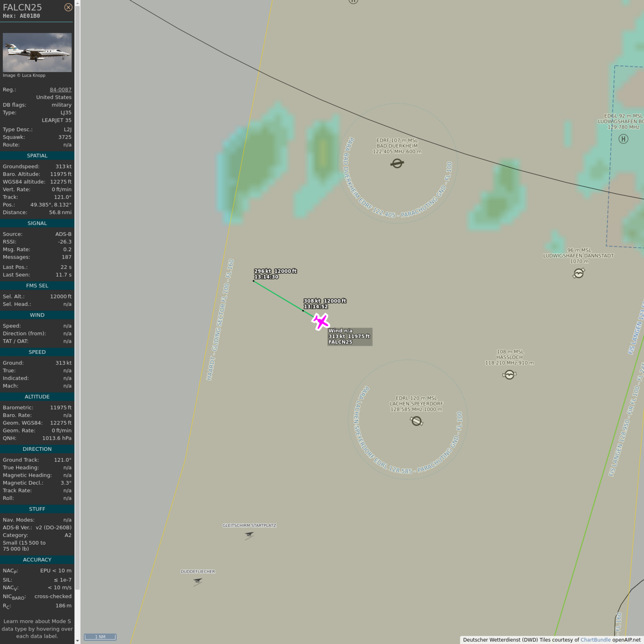
Task: Click the Bad Duerkheim EDRF airfield icon
Action: (397, 164)
